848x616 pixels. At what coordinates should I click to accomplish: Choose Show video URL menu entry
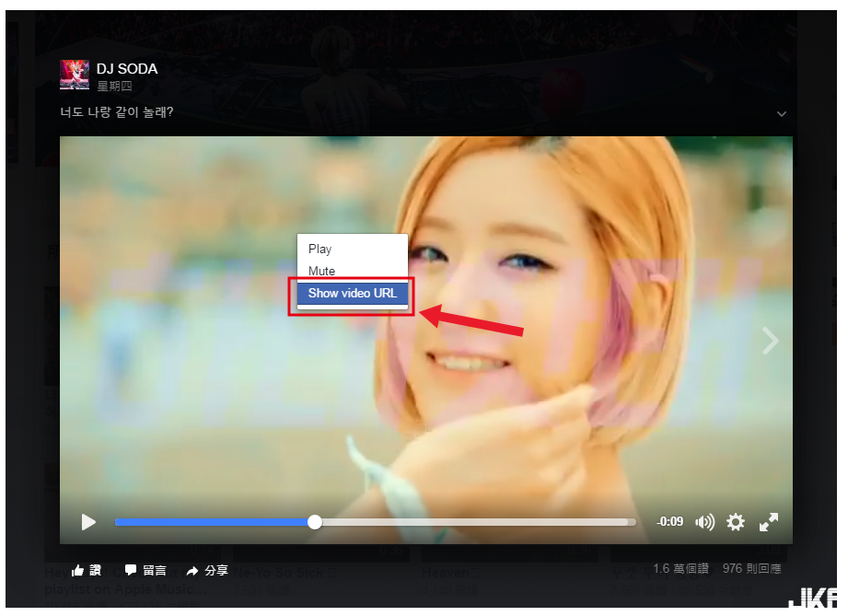(x=352, y=293)
